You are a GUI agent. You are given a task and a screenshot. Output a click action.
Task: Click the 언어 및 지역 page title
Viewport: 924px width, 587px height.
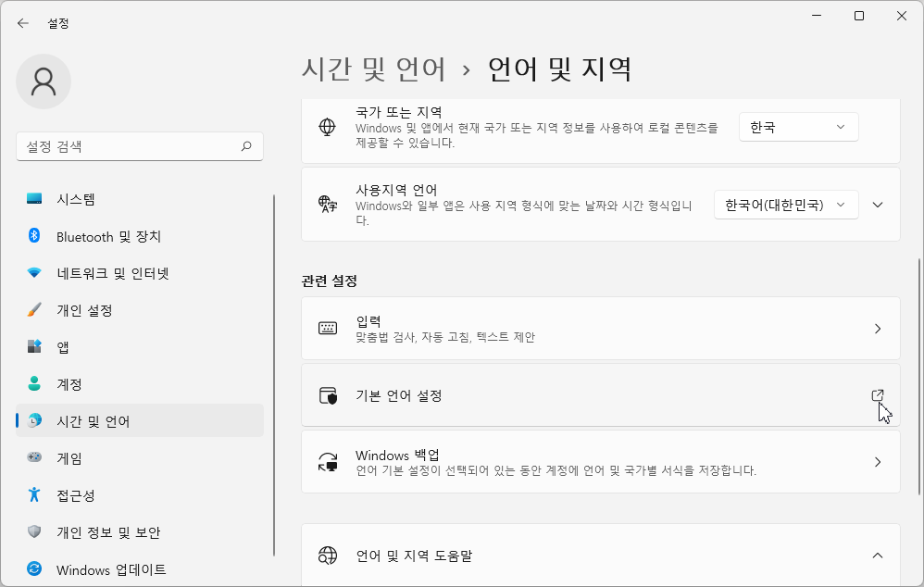coord(560,69)
